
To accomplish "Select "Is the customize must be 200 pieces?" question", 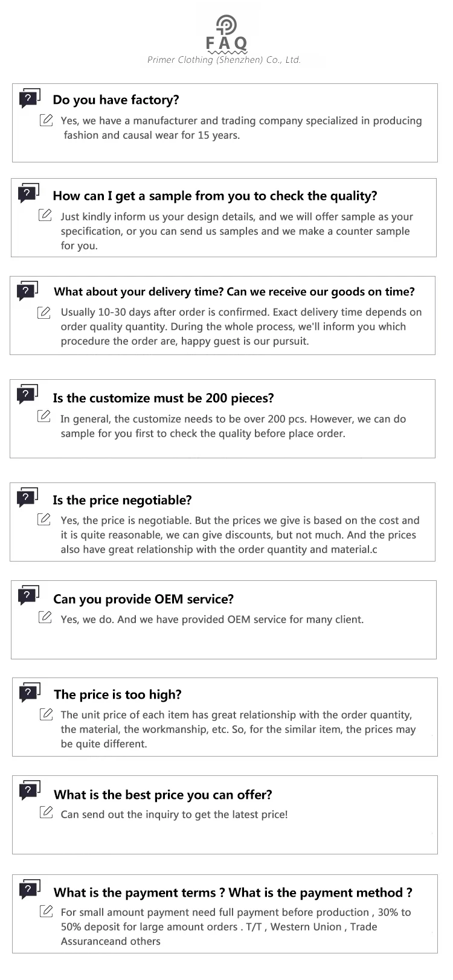I will click(x=163, y=399).
